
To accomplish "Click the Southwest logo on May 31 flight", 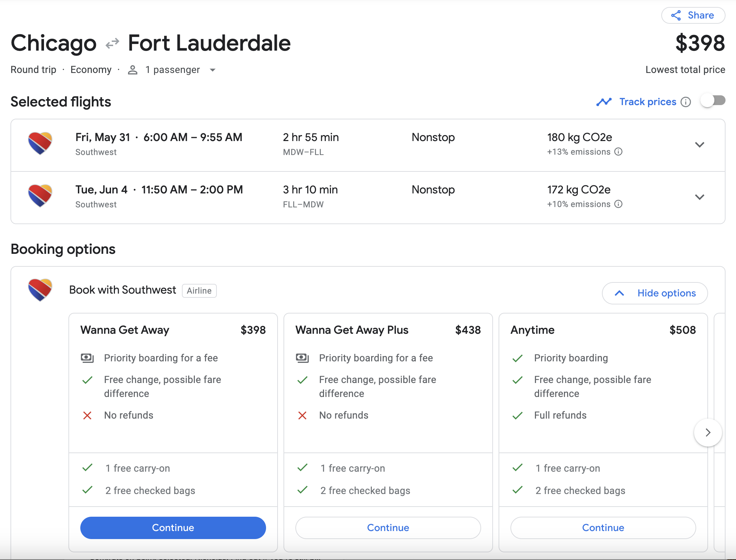I will [40, 143].
